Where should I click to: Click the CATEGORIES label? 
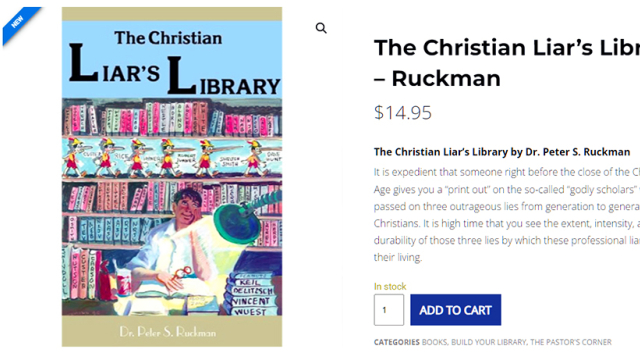tap(396, 342)
